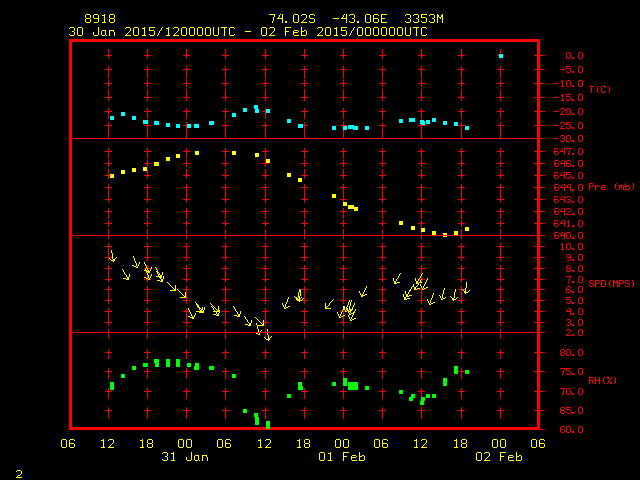Click the 01 Feb date label
The image size is (640, 480).
(x=341, y=457)
